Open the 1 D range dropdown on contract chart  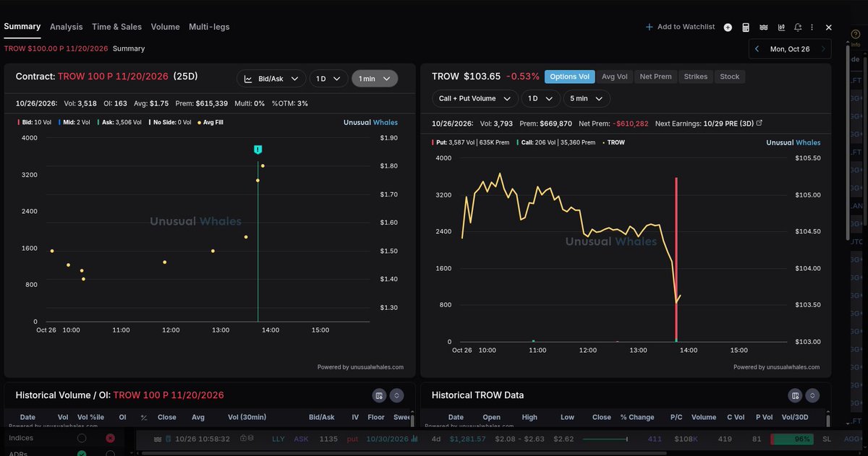[329, 79]
